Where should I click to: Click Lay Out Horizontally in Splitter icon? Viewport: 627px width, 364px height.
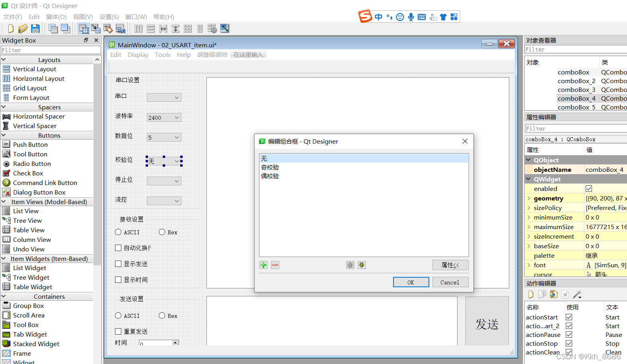[x=163, y=29]
